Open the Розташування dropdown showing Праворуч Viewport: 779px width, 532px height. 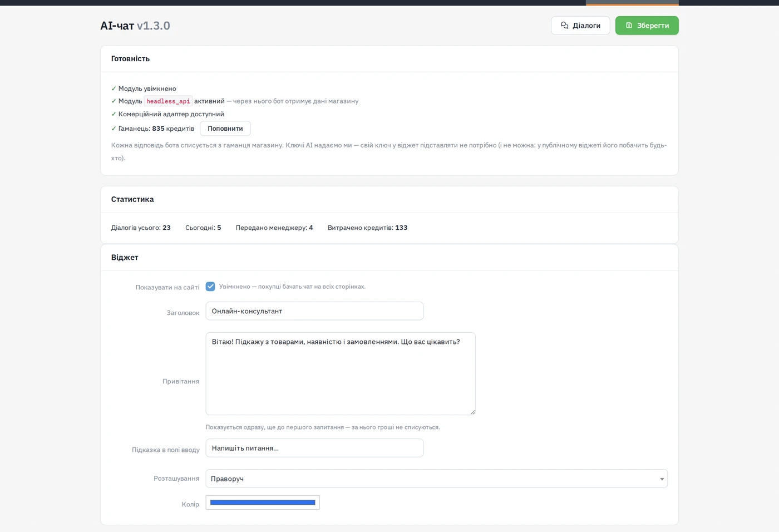(436, 479)
